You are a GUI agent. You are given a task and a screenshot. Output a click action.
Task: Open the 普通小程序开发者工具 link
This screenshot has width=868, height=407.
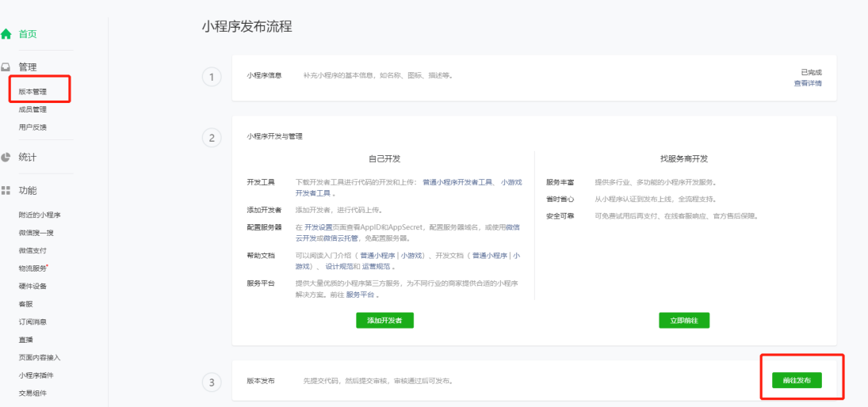point(457,182)
